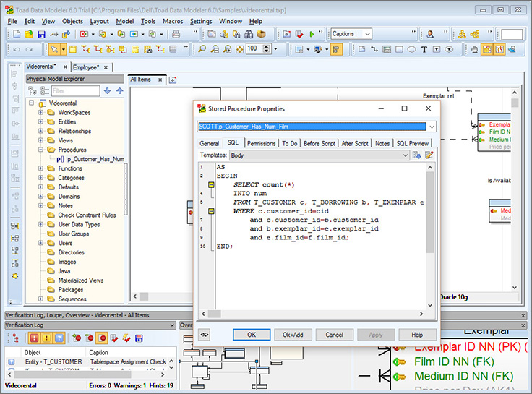
Task: Expand the Sequences tree folder
Action: 40,299
